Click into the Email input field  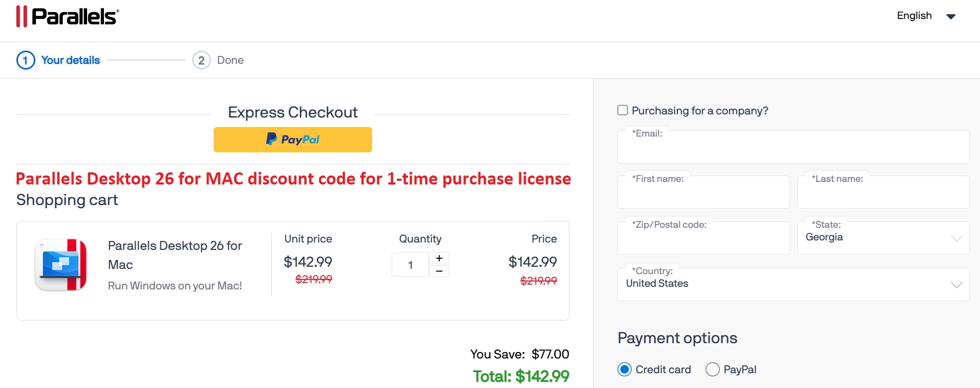(793, 150)
